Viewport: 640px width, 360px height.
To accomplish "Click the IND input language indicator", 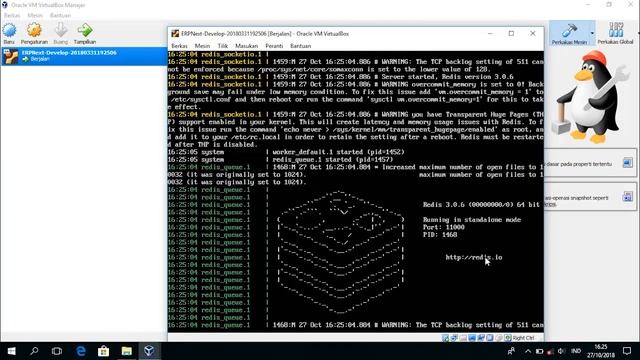I will (x=576, y=351).
